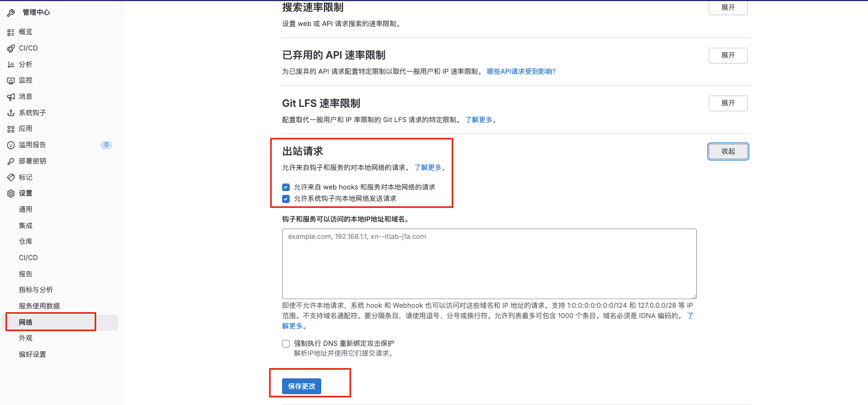Screen dimensions: 868x405
Task: Open the 哪些API请求受到影响? link
Action: click(x=521, y=72)
